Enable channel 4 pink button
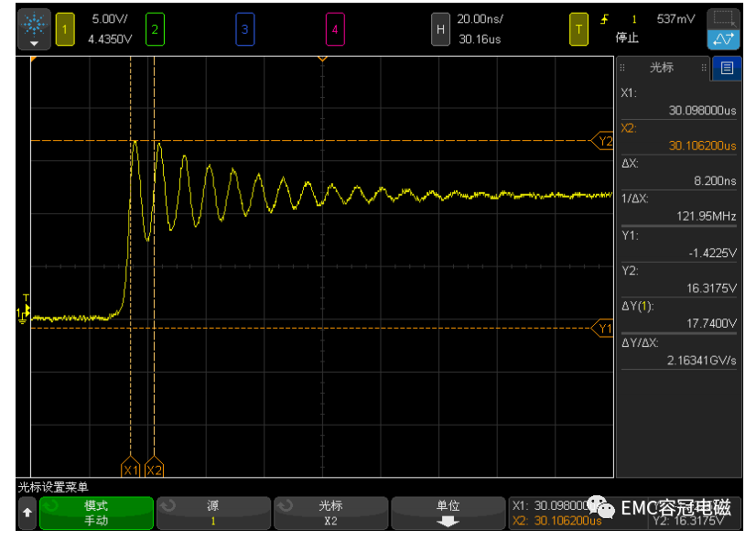 click(335, 29)
